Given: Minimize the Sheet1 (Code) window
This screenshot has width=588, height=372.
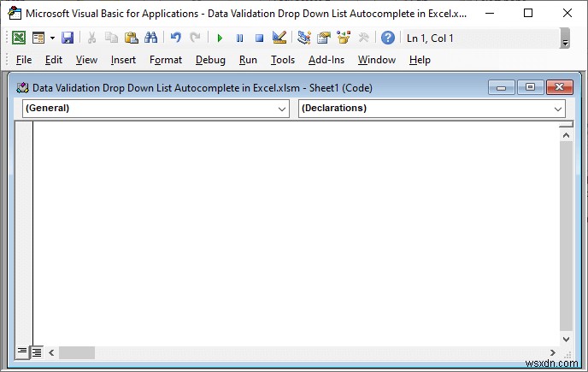Looking at the screenshot, I should click(x=502, y=87).
